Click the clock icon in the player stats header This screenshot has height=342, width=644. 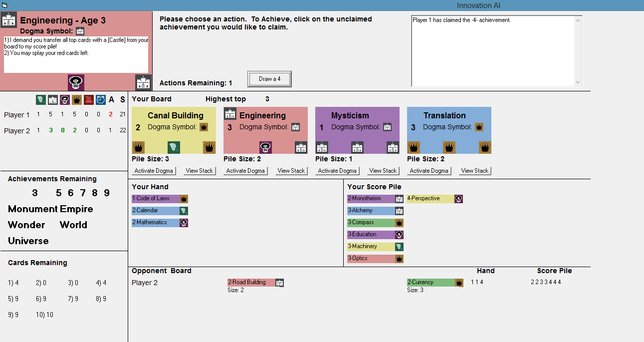tap(101, 100)
